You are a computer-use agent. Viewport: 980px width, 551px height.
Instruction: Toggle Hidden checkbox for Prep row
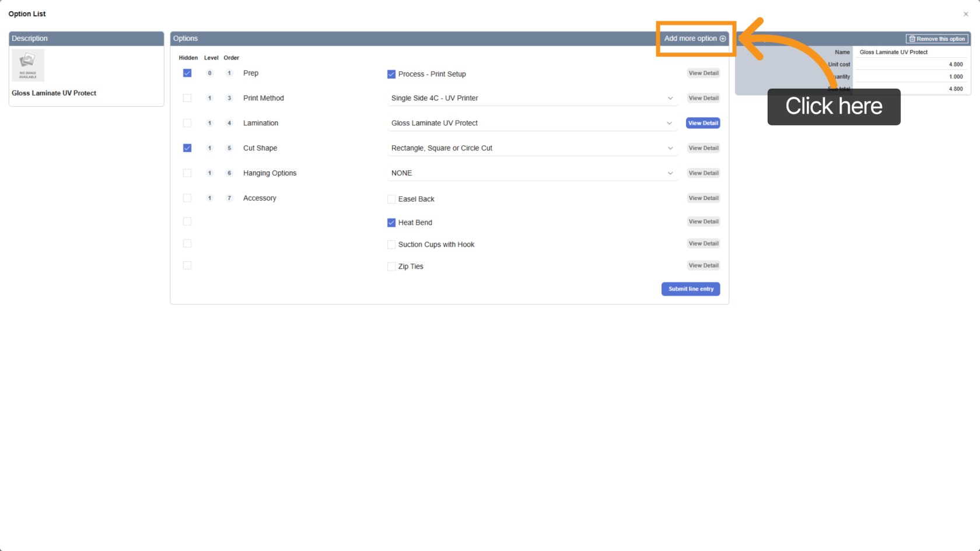[187, 73]
